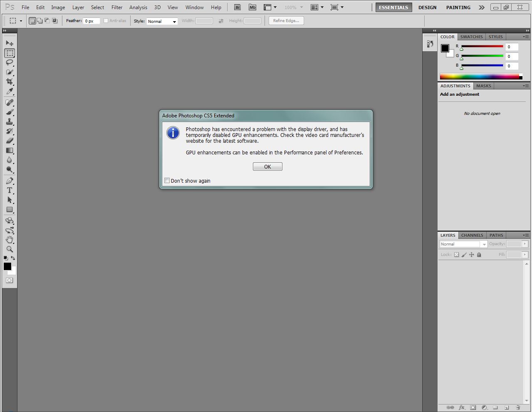Image resolution: width=532 pixels, height=412 pixels.
Task: Launch Adobe Bridge from the Br icon
Action: [x=238, y=7]
